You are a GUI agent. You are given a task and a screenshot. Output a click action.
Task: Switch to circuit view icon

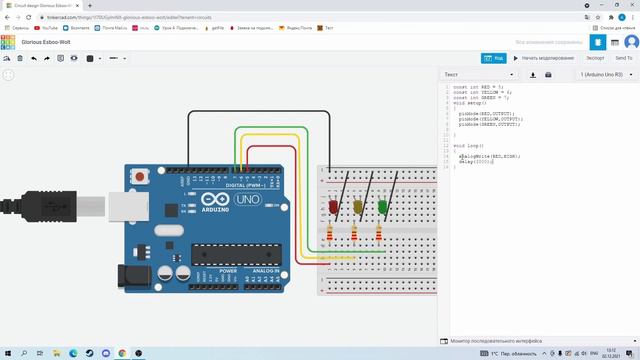point(598,42)
